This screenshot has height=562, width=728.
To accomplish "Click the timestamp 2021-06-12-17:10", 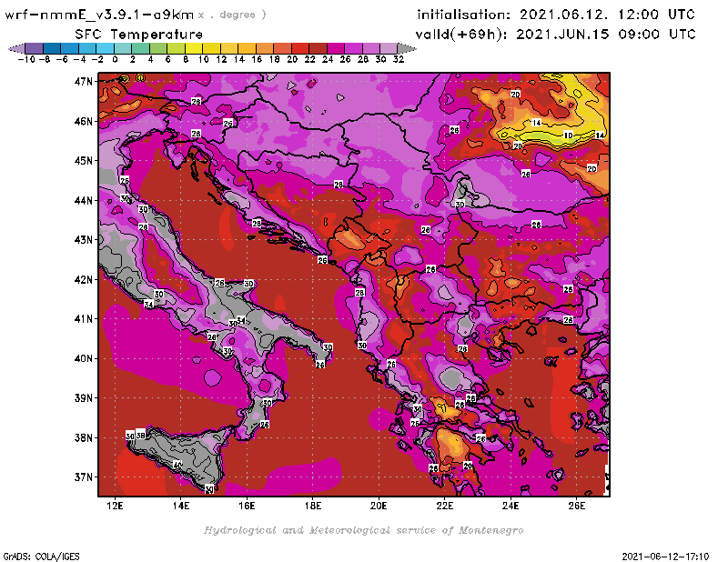I will [665, 557].
